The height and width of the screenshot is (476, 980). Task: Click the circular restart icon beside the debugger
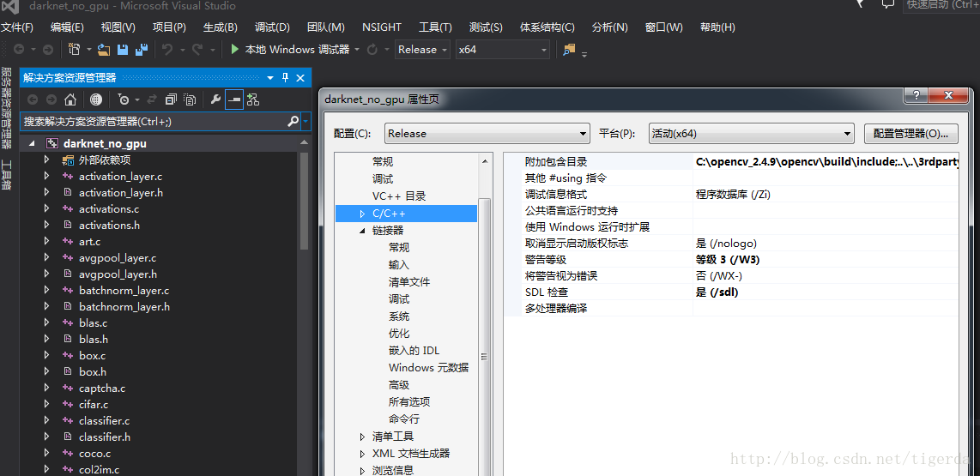tap(372, 50)
